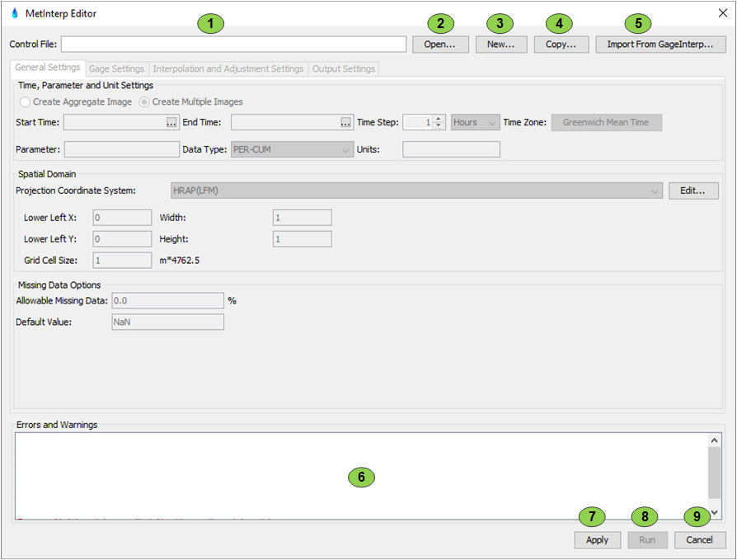Click the Open... control file button
The image size is (737, 560).
pos(440,45)
